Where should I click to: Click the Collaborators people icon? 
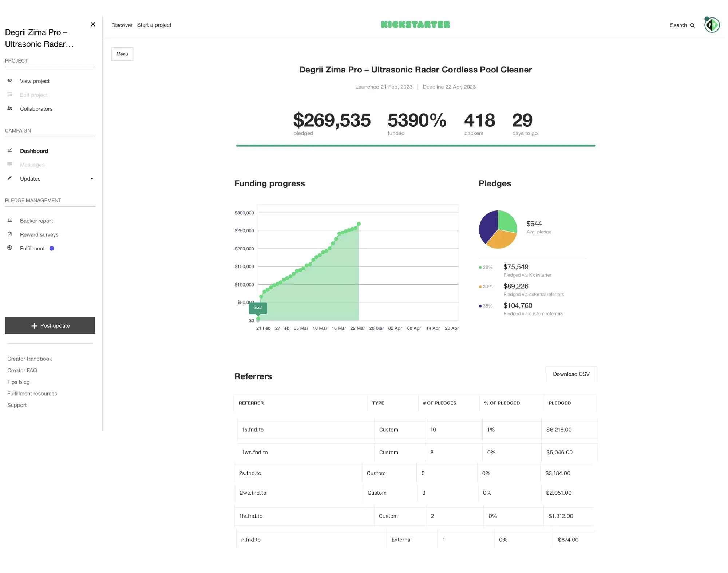pos(10,108)
